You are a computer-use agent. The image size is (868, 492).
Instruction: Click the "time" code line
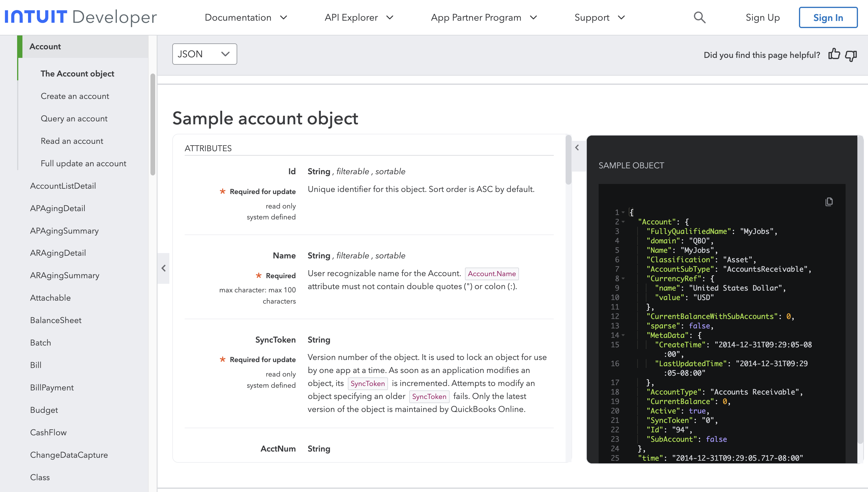point(720,458)
